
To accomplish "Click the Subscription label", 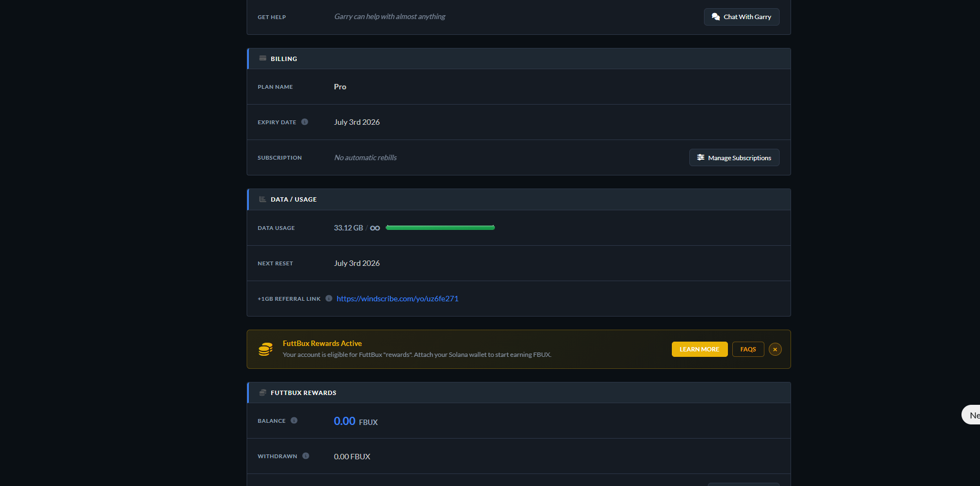I will pyautogui.click(x=280, y=158).
